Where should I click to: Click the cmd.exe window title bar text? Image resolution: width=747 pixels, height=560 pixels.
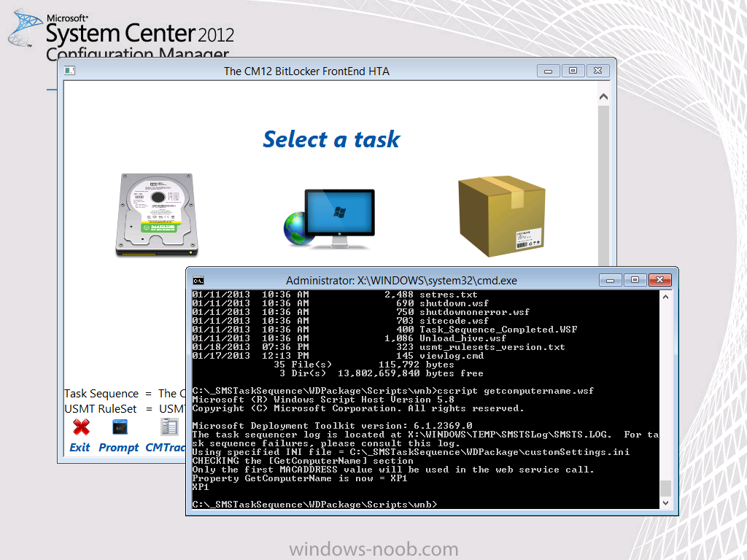(x=402, y=281)
